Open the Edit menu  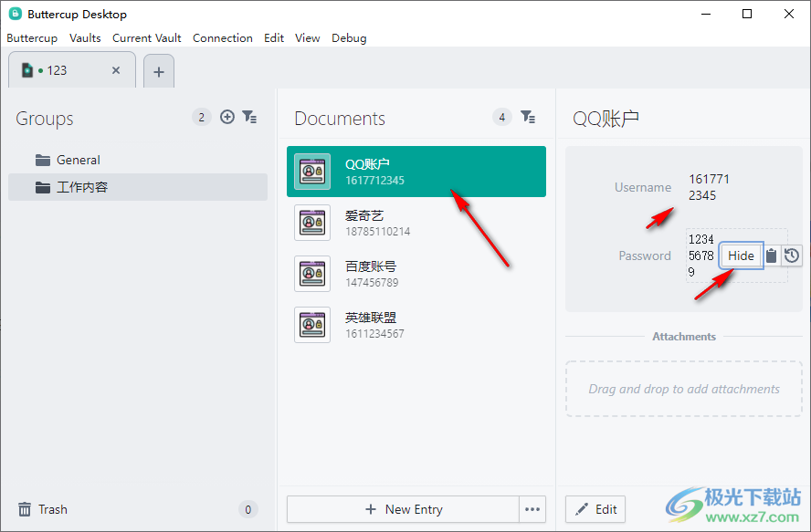(x=274, y=38)
